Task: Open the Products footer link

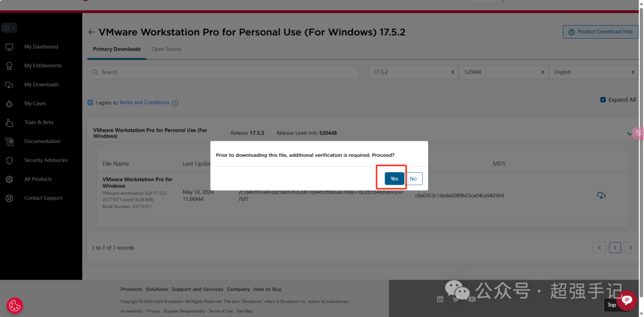Action: tap(131, 289)
